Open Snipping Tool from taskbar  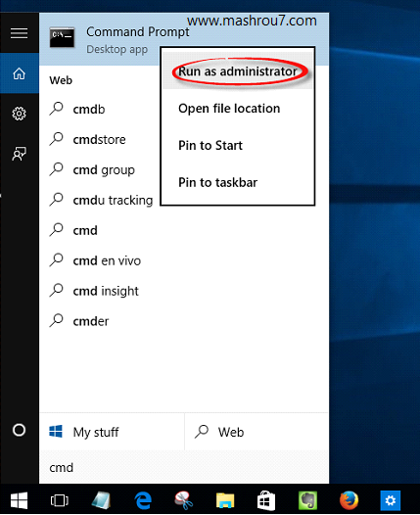183,500
